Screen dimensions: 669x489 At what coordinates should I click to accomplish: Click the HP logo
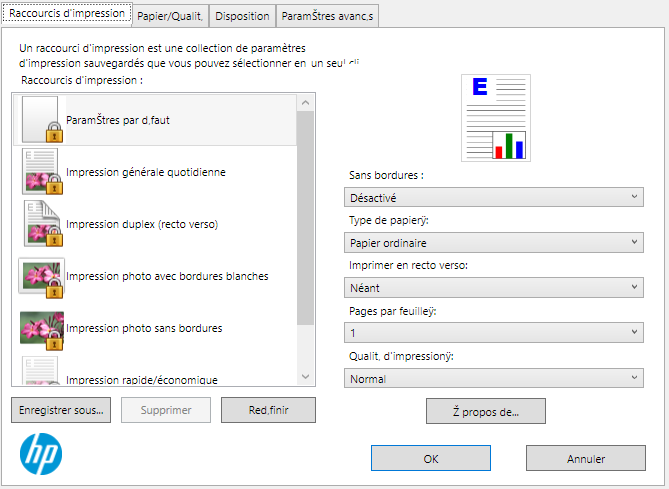coord(41,453)
